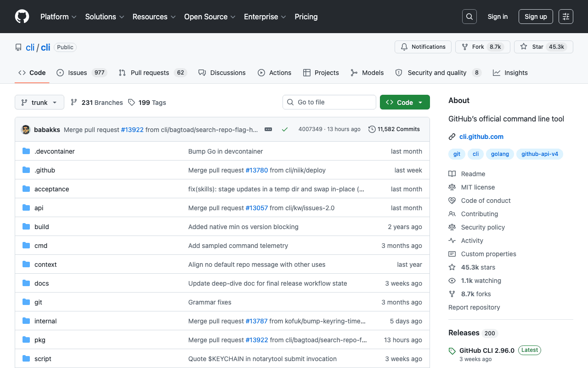Click the repository icon beside cli/cli
The height and width of the screenshot is (368, 588).
click(18, 47)
